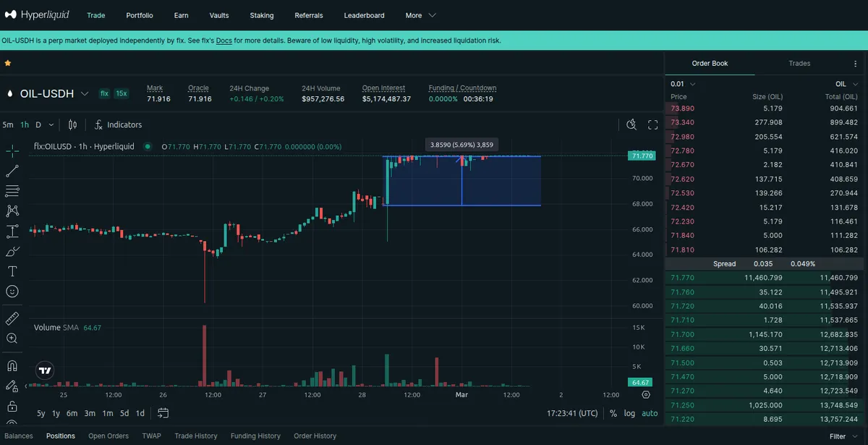868x445 pixels.
Task: Switch chart to 5m interval
Action: coord(8,124)
